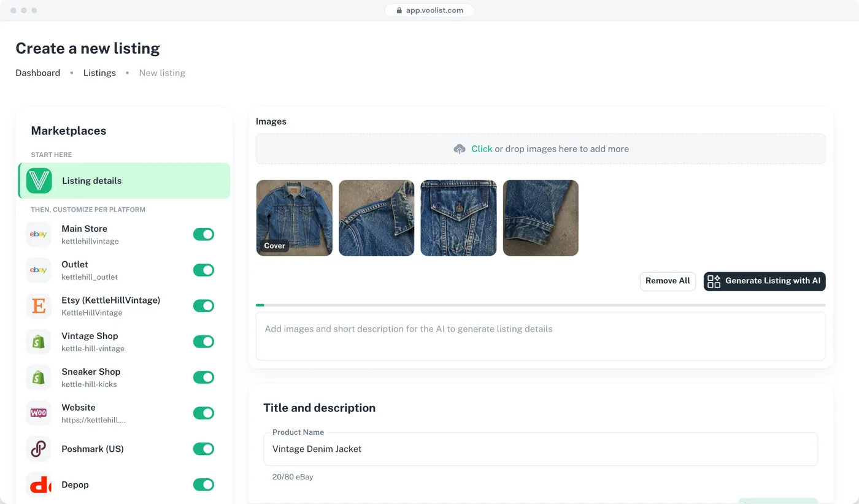Toggle off the Outlet eBay marketplace
The height and width of the screenshot is (504, 859).
point(204,270)
